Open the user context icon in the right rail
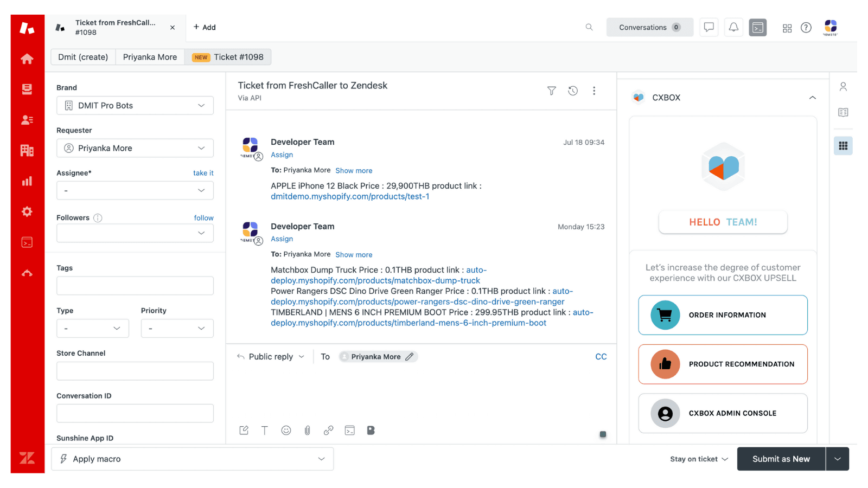 (x=843, y=87)
